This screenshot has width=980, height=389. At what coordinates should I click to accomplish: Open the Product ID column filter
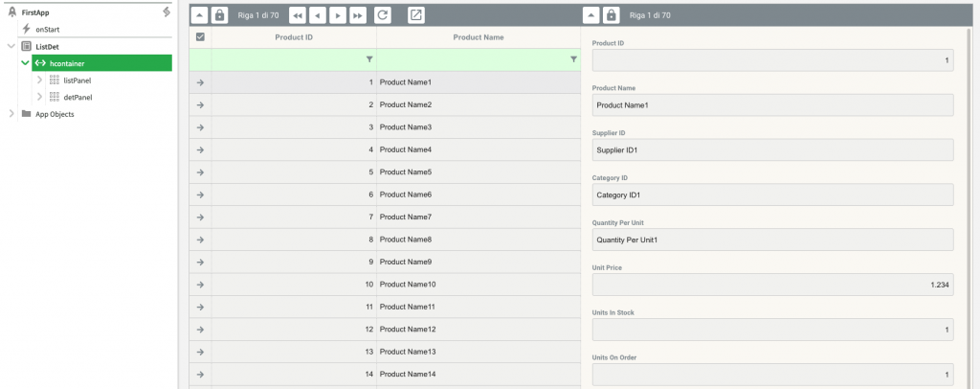pyautogui.click(x=369, y=59)
